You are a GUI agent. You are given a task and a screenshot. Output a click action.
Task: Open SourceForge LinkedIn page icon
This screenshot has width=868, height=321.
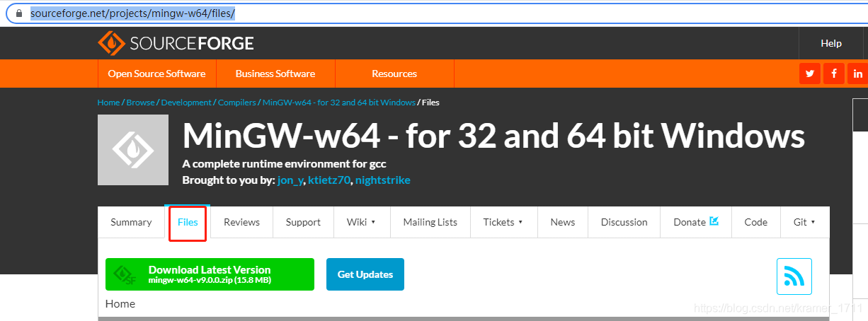(858, 74)
